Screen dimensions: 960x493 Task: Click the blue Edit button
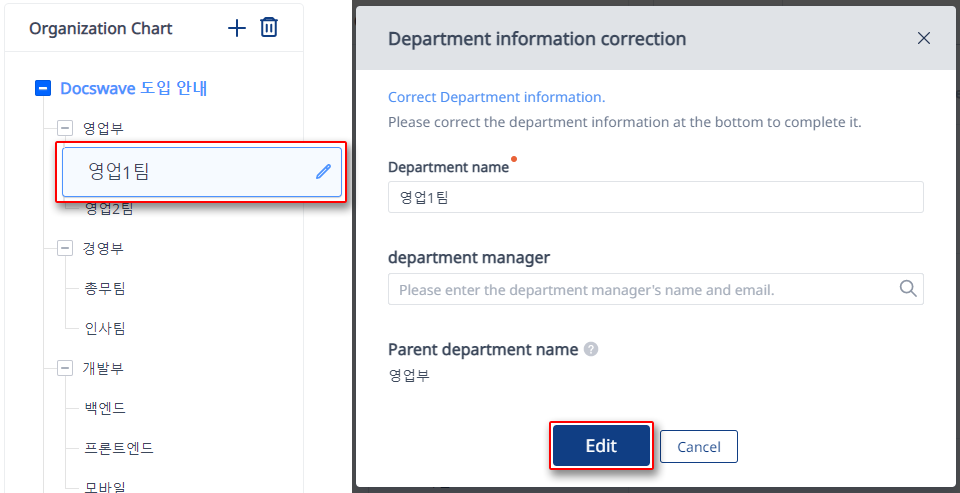(601, 446)
